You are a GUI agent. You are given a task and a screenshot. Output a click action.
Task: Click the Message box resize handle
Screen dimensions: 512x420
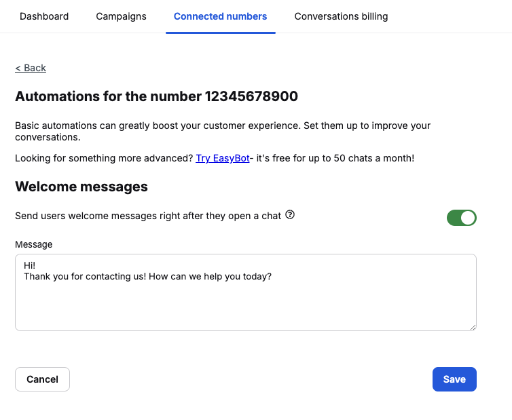tap(473, 327)
